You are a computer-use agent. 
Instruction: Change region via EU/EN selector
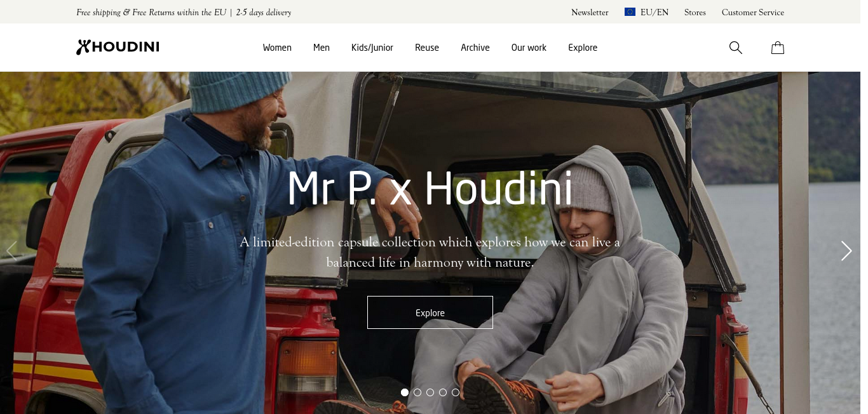[x=647, y=12]
